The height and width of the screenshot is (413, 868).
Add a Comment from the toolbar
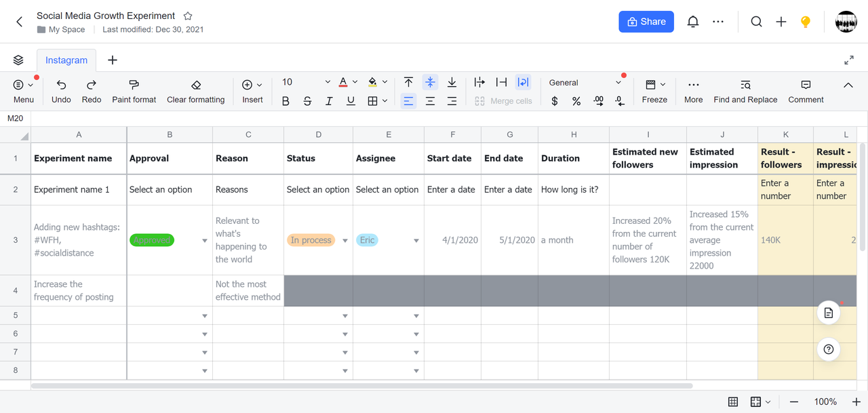pos(806,91)
